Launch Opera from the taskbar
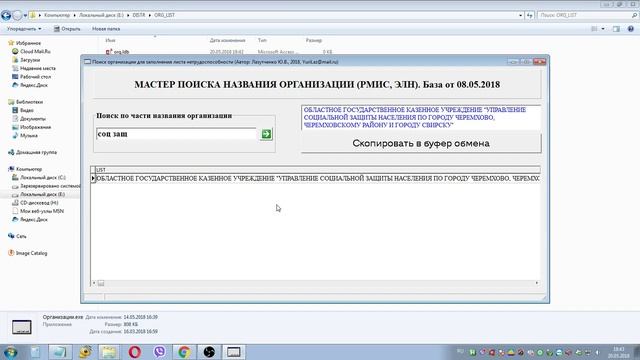 pyautogui.click(x=135, y=352)
